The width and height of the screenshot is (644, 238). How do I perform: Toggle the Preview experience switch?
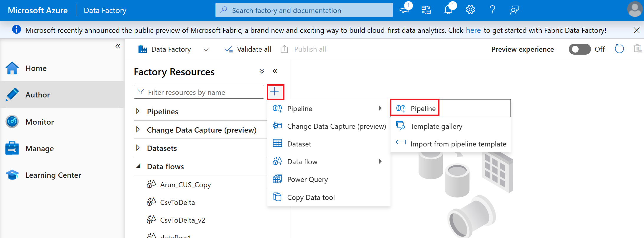pyautogui.click(x=579, y=49)
